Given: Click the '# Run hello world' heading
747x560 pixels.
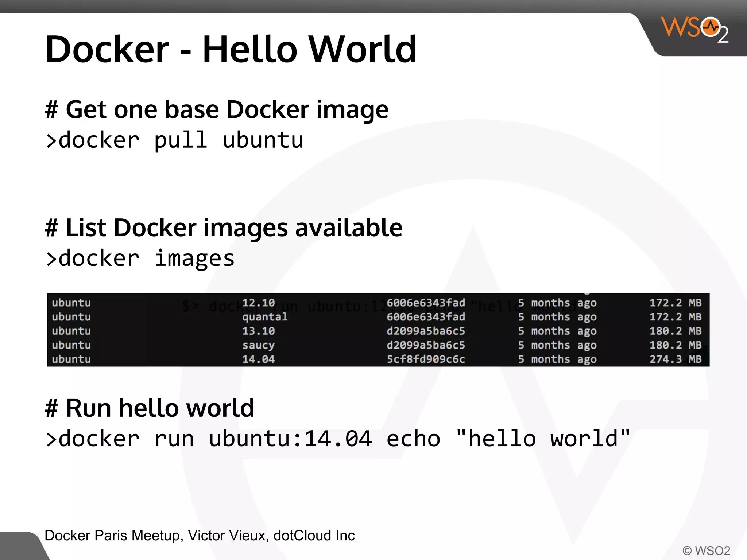Looking at the screenshot, I should tap(150, 408).
